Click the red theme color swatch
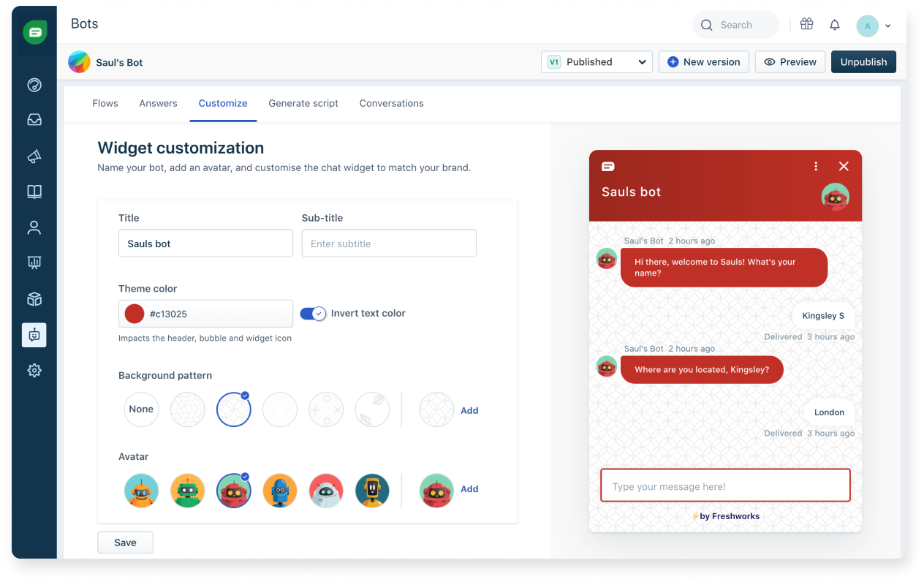This screenshot has height=582, width=924. [x=135, y=314]
